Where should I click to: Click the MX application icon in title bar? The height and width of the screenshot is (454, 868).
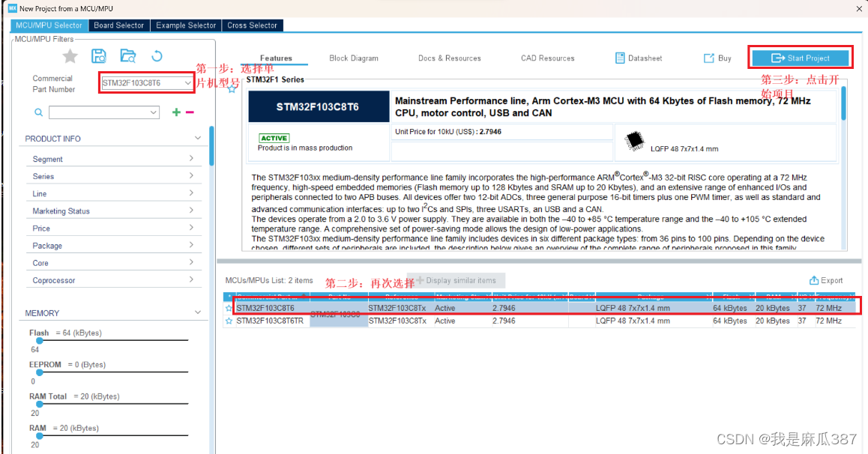[13, 8]
